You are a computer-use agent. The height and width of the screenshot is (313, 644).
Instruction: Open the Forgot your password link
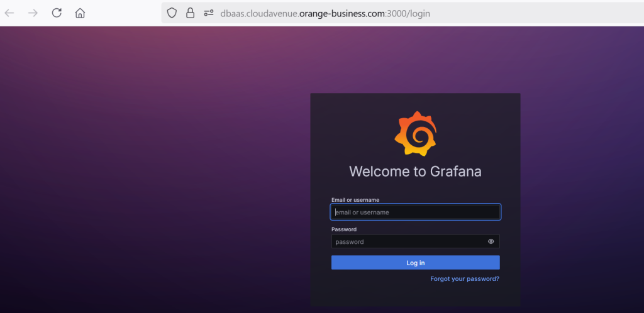coord(465,278)
